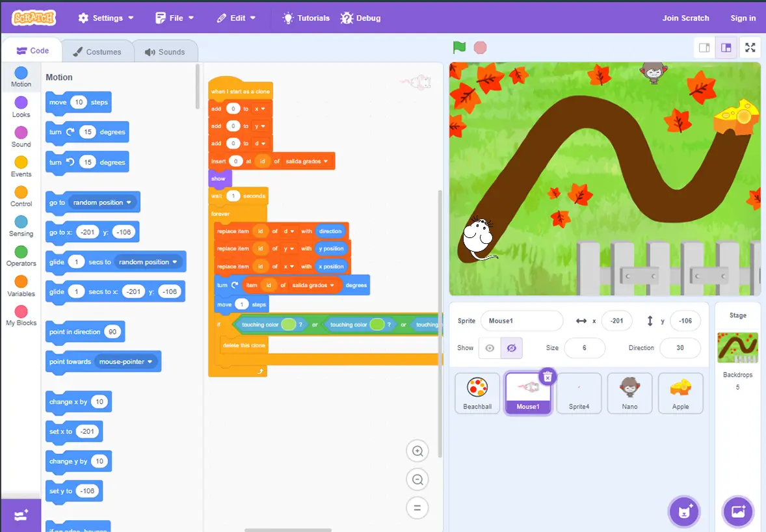Click second touching color green swatch
Viewport: 766px width, 532px height.
[377, 325]
